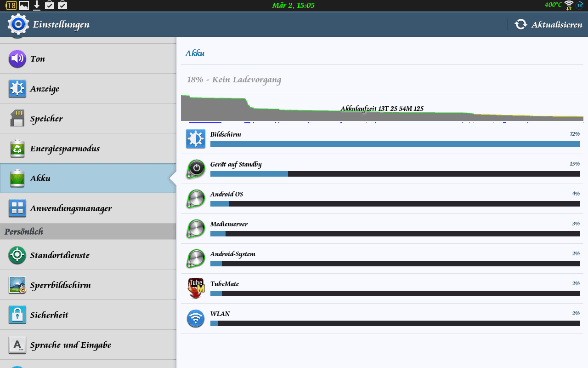
Task: Click the Ton speaker icon
Action: click(x=17, y=58)
